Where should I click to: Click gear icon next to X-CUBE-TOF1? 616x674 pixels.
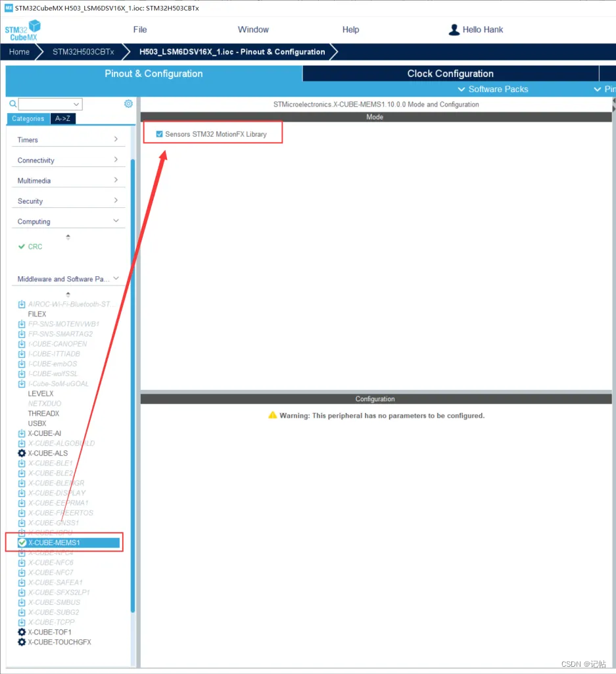(22, 632)
